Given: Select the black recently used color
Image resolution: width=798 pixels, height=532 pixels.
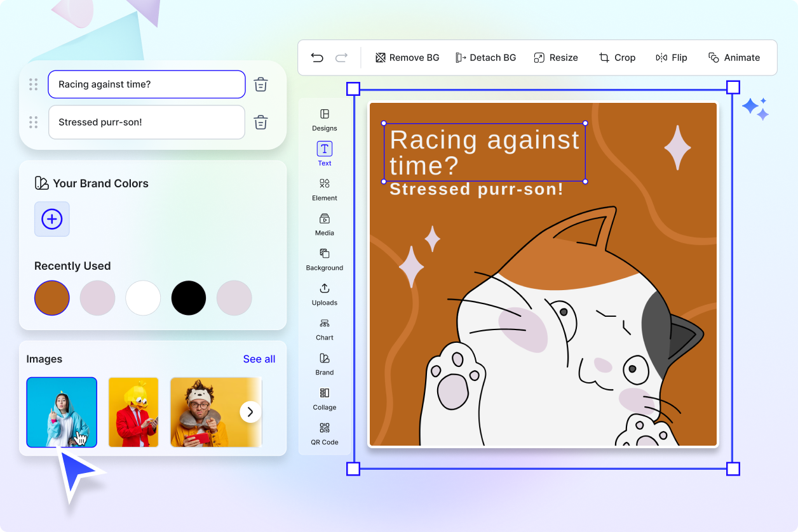Looking at the screenshot, I should coord(188,298).
